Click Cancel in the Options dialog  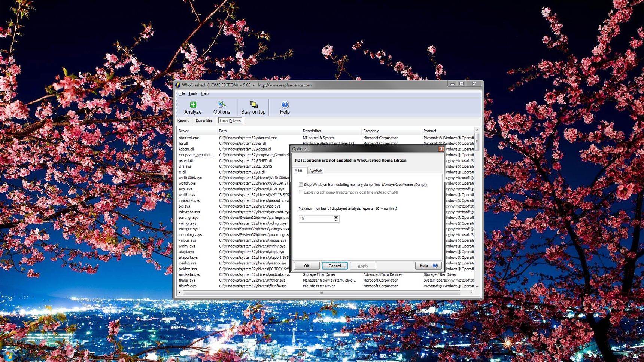coord(335,266)
